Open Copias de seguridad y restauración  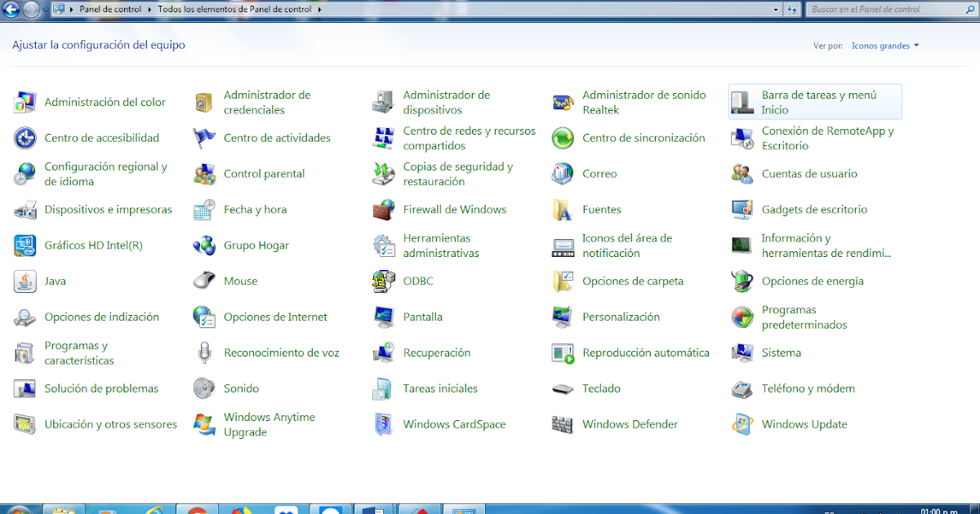(457, 173)
